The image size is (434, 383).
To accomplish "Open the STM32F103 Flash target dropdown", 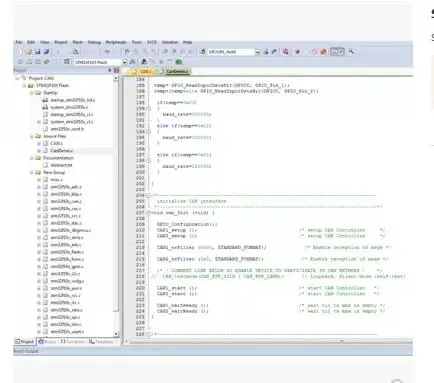I will pos(124,62).
